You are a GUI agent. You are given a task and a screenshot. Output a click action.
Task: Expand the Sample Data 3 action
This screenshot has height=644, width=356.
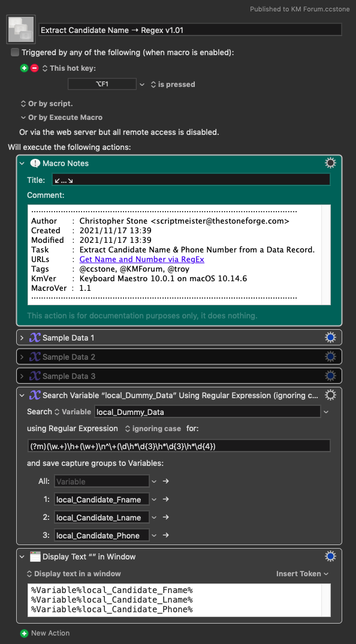pyautogui.click(x=23, y=376)
